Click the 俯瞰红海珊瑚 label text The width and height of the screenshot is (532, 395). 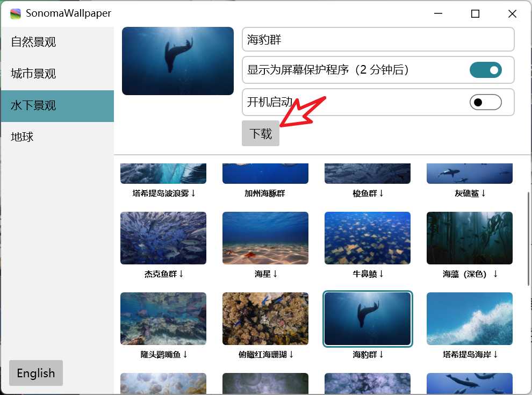point(266,355)
